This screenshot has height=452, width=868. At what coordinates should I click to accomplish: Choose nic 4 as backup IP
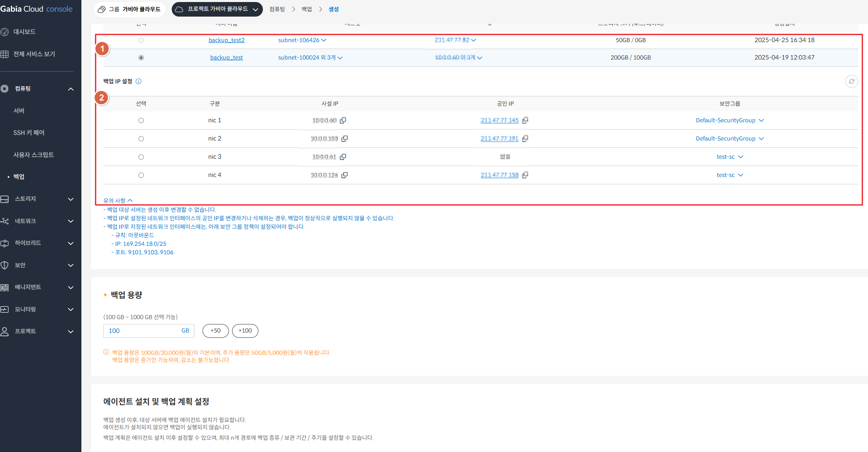tap(141, 175)
